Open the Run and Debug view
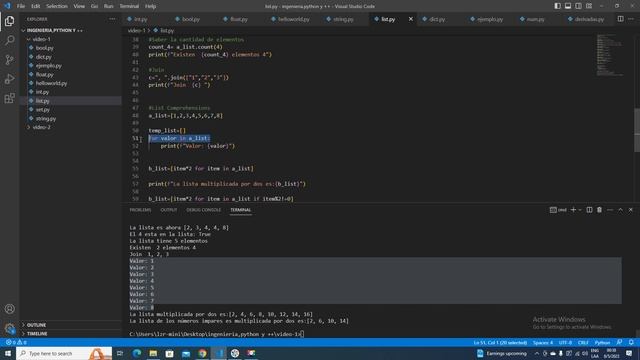Viewport: 640px width, 360px height. (9, 79)
